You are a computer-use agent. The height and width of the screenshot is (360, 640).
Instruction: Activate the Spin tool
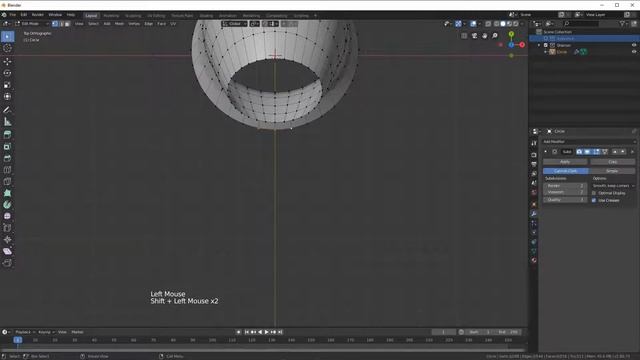(x=7, y=205)
